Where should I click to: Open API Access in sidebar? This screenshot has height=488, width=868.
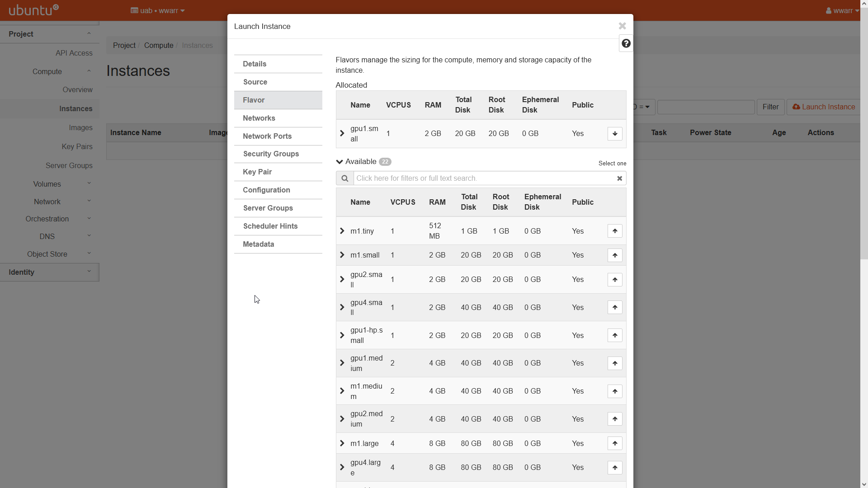click(74, 53)
